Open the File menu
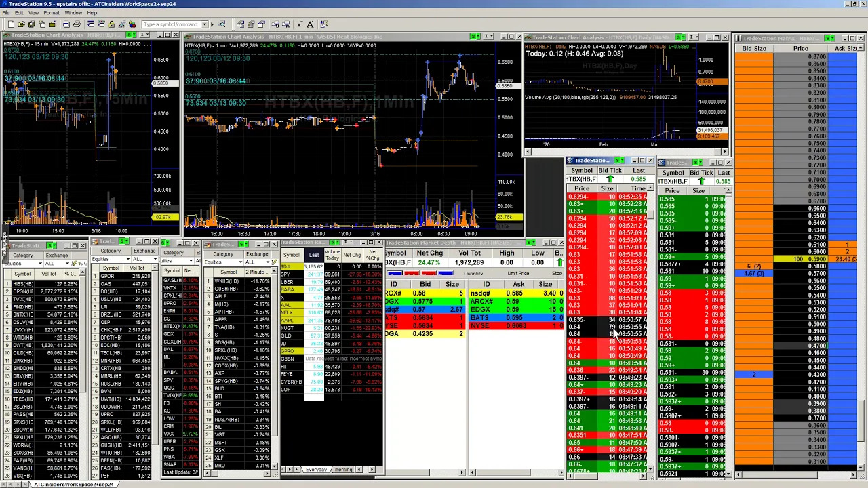The width and height of the screenshot is (868, 488). (5, 13)
